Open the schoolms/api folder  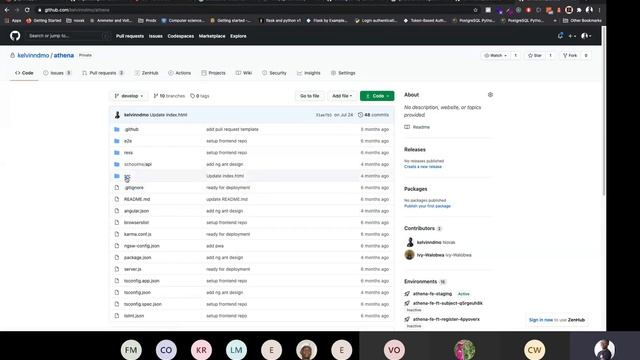click(138, 164)
